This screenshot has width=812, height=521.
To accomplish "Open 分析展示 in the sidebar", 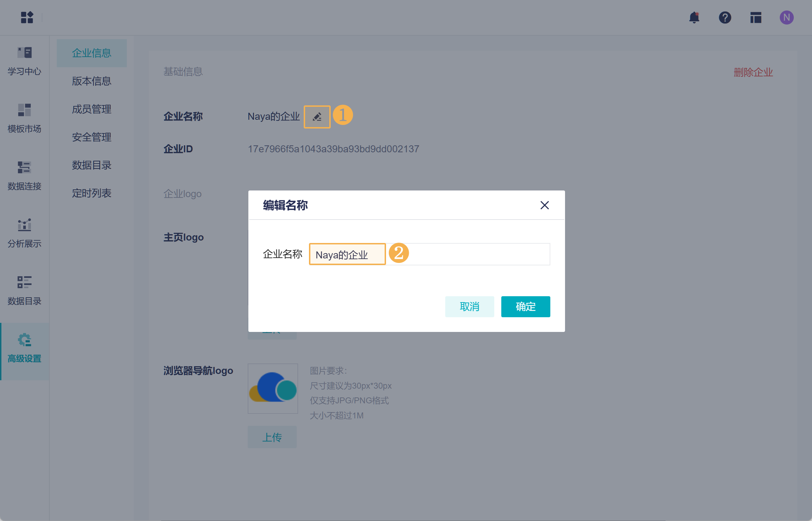I will 25,234.
